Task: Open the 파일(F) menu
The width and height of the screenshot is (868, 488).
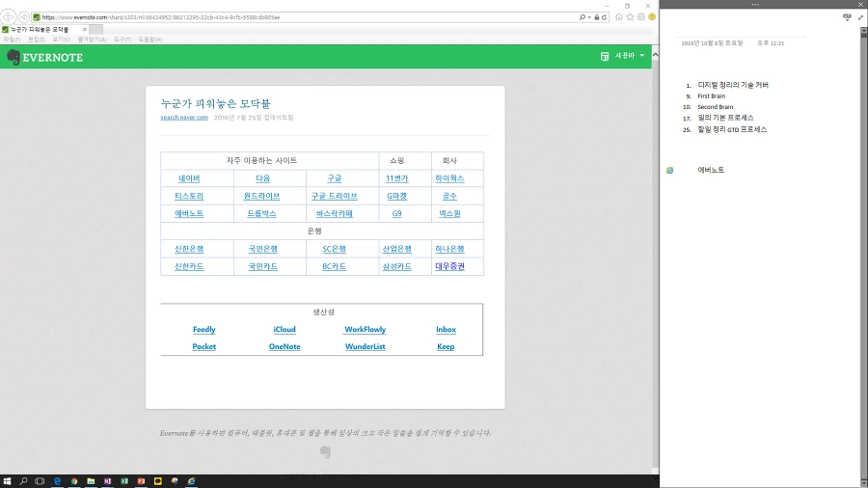Action: (x=12, y=40)
